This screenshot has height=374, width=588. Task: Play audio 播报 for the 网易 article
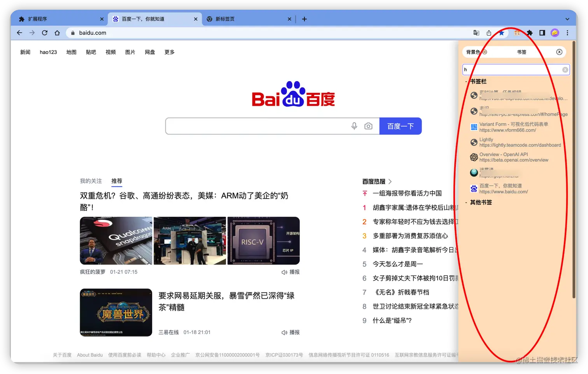(x=290, y=332)
